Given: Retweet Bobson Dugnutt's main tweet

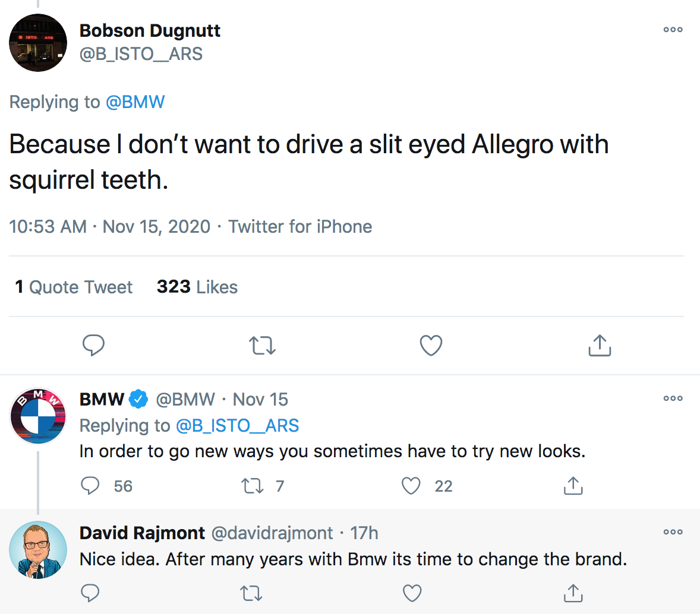Looking at the screenshot, I should tap(262, 345).
